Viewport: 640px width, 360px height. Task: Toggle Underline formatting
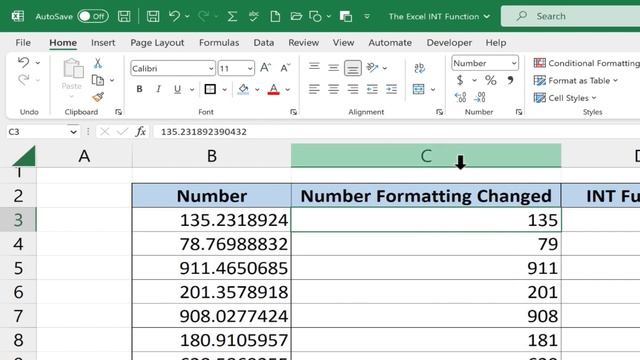click(x=177, y=89)
